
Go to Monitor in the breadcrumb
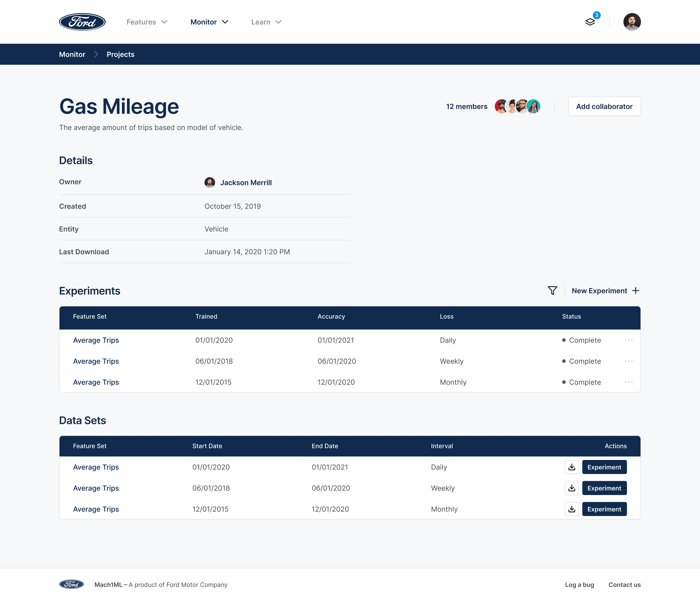[72, 54]
